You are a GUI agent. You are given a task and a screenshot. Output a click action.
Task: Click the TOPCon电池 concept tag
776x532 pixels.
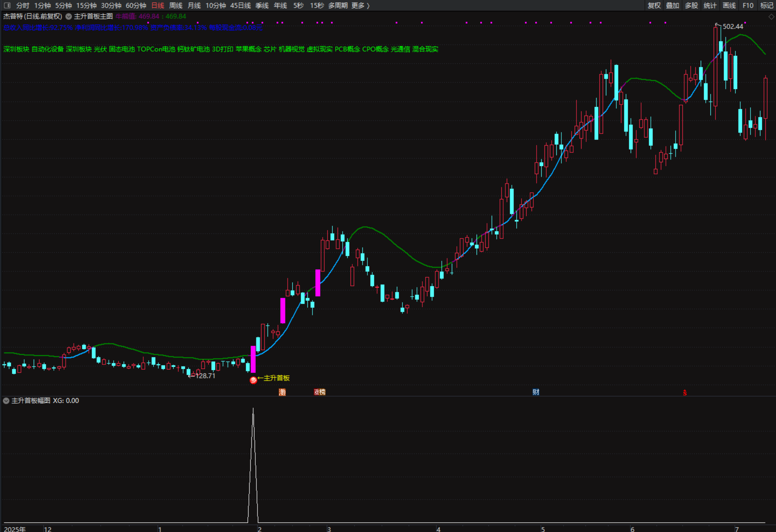[x=156, y=49]
